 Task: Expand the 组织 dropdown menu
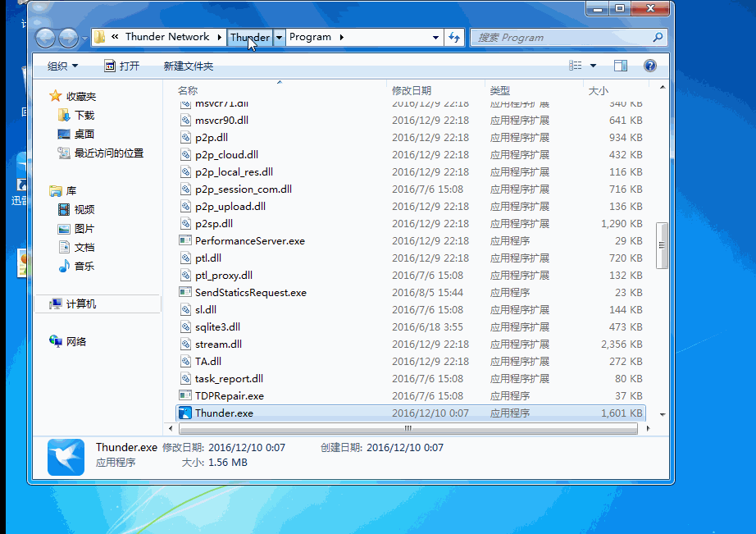click(x=63, y=66)
